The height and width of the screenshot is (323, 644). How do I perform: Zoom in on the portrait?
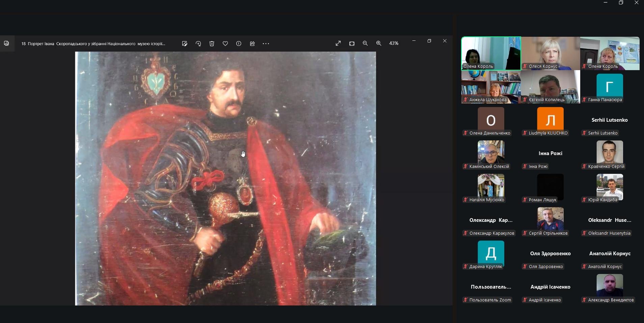coord(379,43)
